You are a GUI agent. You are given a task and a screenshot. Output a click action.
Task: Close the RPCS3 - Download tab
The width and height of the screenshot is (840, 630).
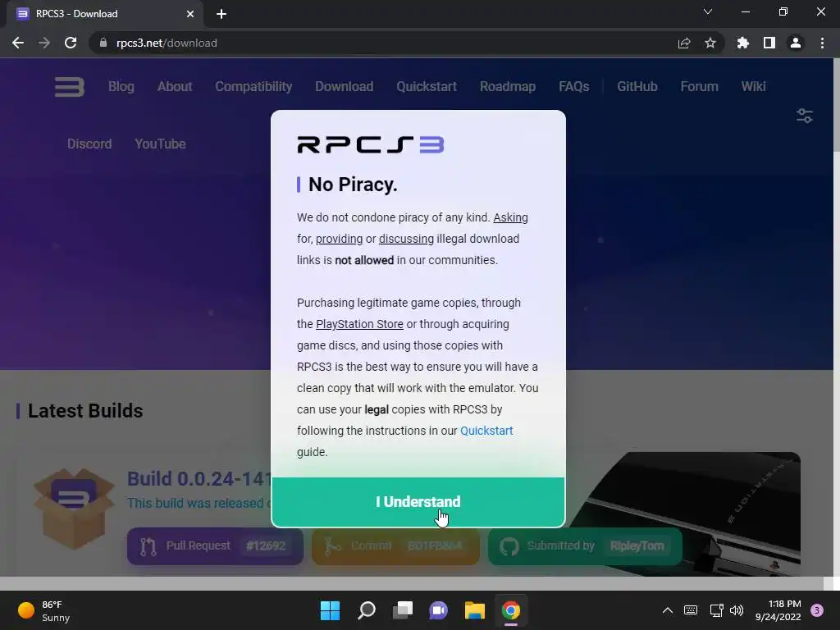coord(190,14)
